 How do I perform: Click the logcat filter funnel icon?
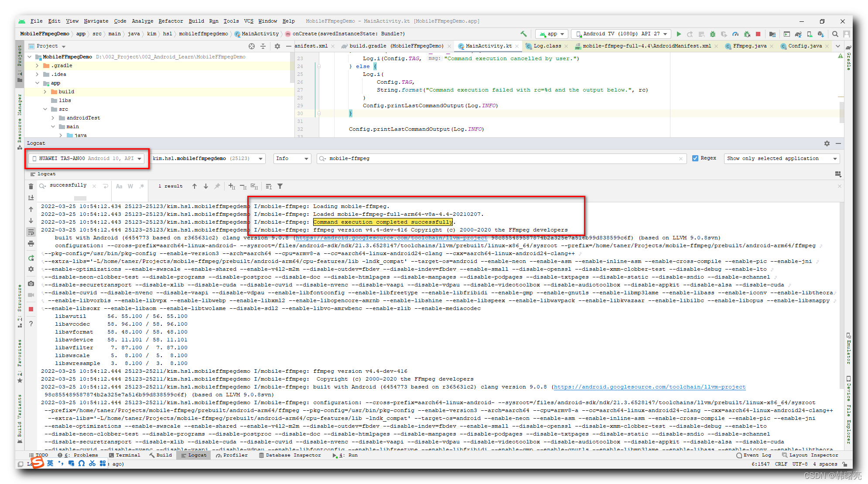pos(280,186)
